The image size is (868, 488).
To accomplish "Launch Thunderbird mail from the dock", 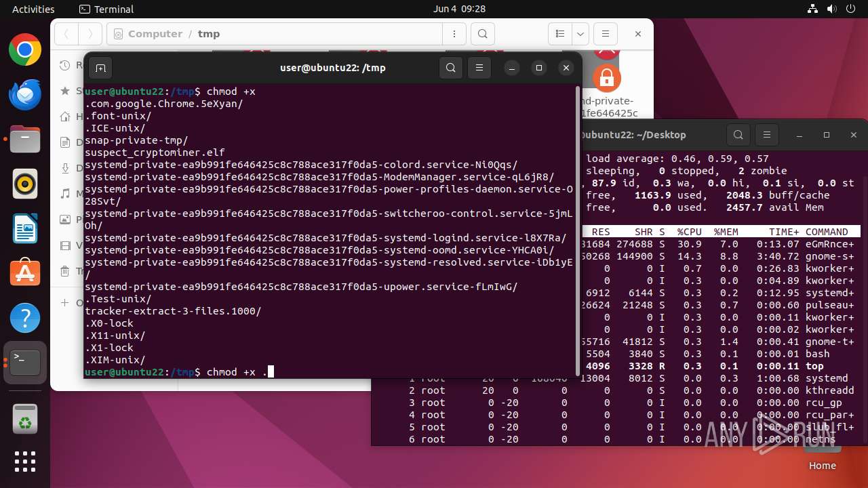I will tap(25, 95).
